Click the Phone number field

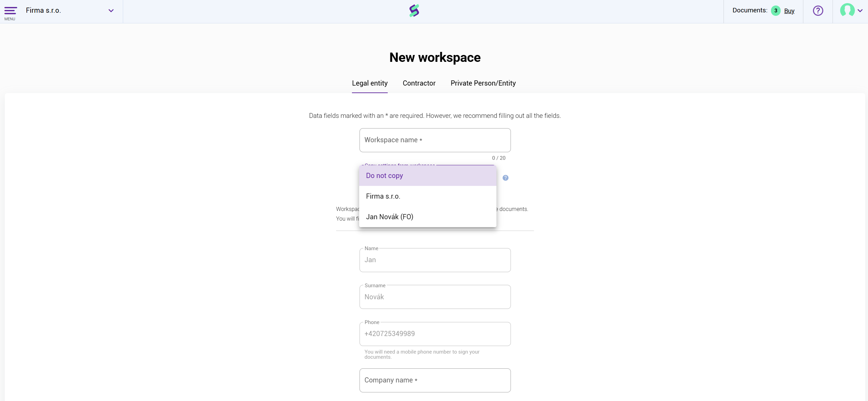point(435,334)
